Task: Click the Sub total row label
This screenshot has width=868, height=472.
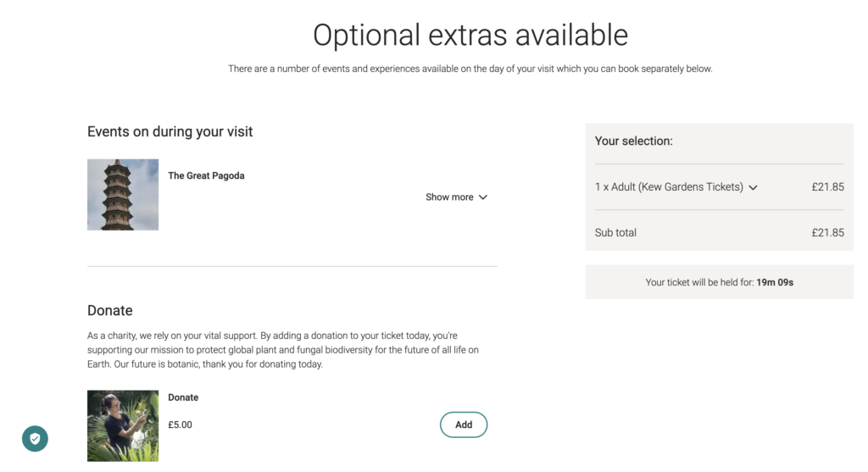Action: (x=615, y=233)
